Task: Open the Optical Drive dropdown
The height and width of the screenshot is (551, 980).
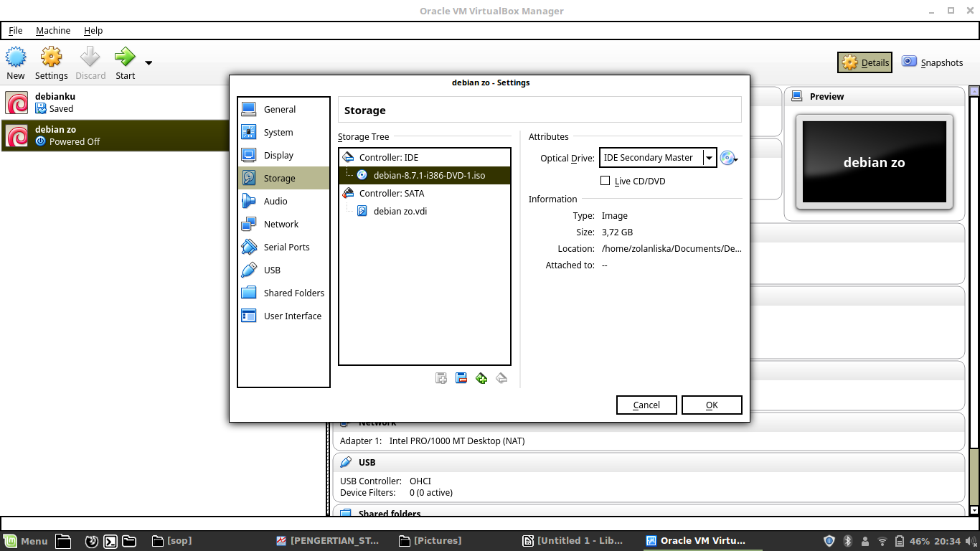Action: point(710,157)
